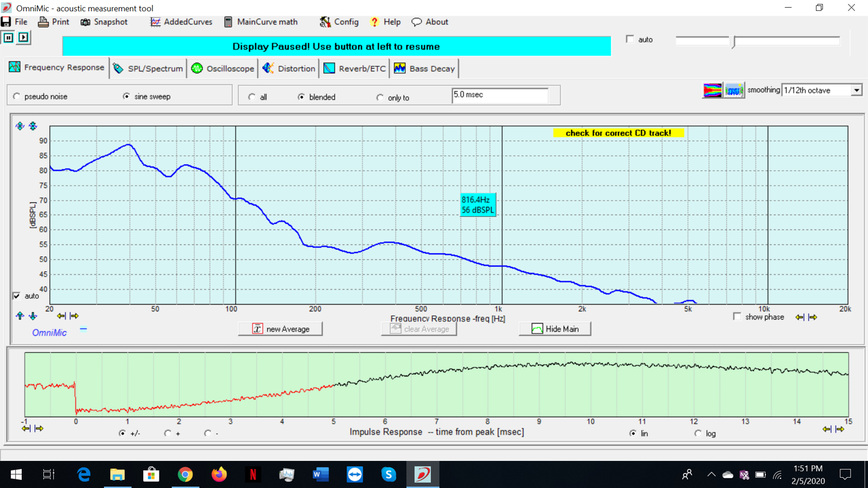Click the resume play button
This screenshot has width=868, height=488.
[23, 37]
